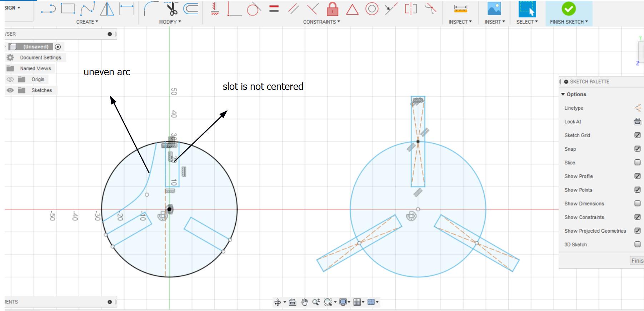This screenshot has width=644, height=311.
Task: Enable the 3D Sketch checkbox
Action: pyautogui.click(x=637, y=244)
